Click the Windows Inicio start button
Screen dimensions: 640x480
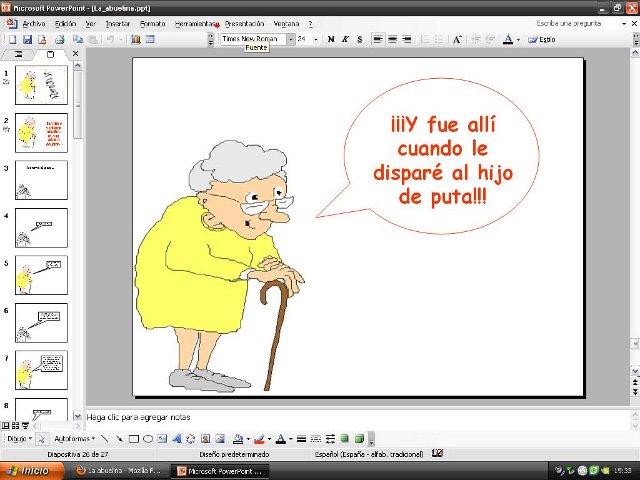pyautogui.click(x=28, y=470)
